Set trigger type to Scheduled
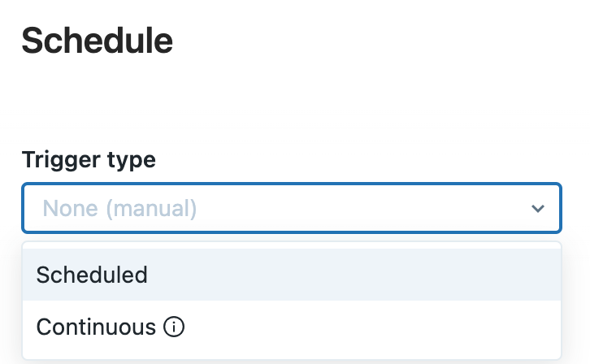Screen dimensions: 590x364 point(92,275)
